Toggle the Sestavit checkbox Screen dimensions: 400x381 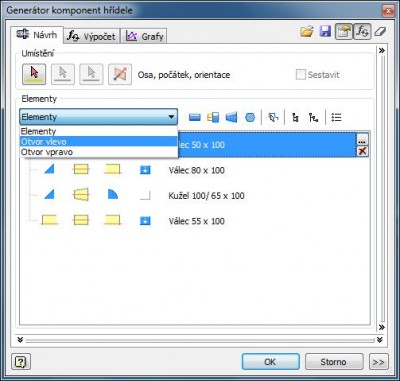click(x=301, y=75)
